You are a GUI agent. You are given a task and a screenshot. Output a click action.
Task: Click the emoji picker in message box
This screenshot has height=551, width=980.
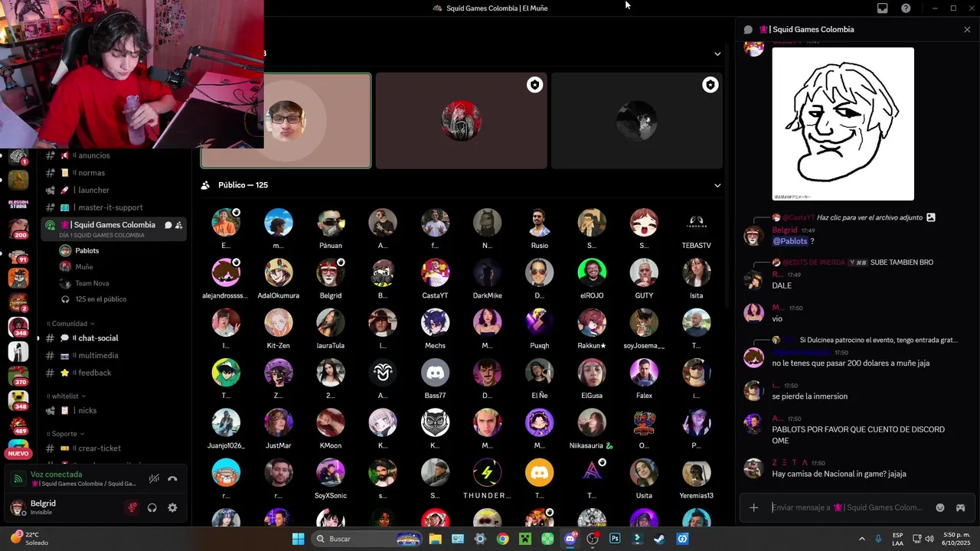click(x=940, y=507)
